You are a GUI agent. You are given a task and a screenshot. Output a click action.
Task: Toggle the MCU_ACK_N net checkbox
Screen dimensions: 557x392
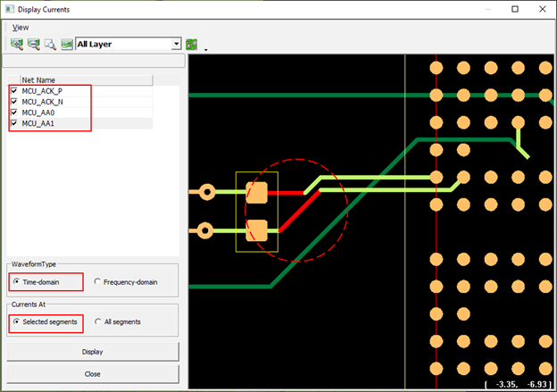(13, 102)
